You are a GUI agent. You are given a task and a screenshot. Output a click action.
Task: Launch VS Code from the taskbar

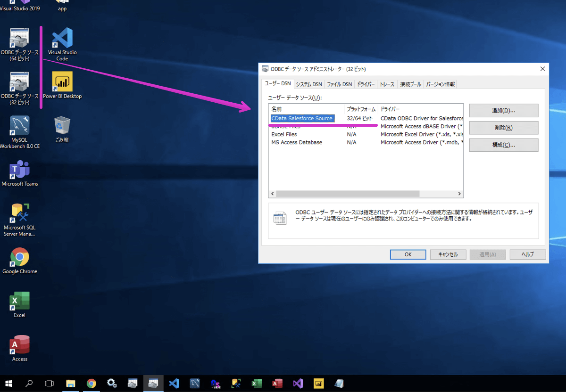click(x=174, y=384)
